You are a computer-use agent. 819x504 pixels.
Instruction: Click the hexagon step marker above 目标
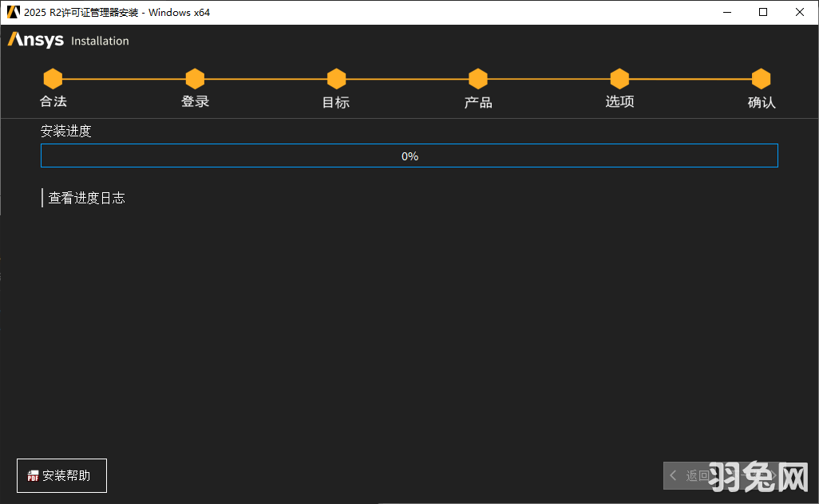(336, 79)
